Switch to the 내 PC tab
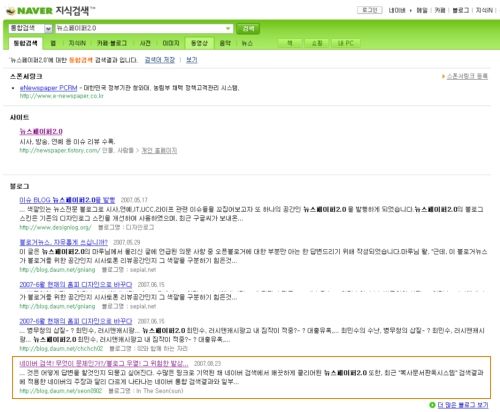This screenshot has width=500, height=412. click(346, 43)
